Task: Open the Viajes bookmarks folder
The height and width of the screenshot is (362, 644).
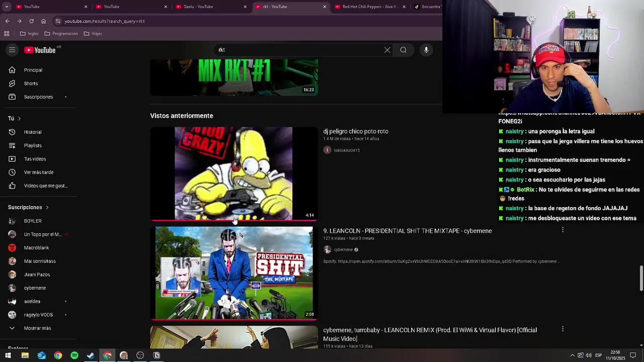Action: click(x=93, y=34)
